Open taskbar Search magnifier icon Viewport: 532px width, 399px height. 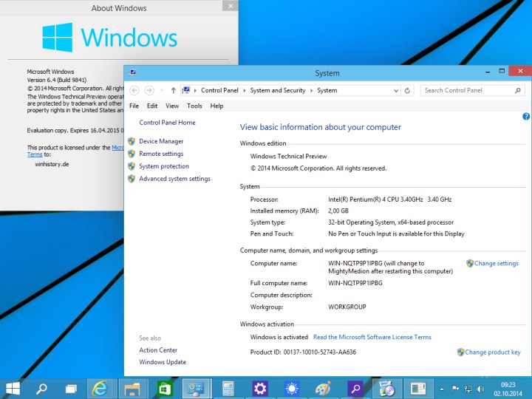click(41, 389)
